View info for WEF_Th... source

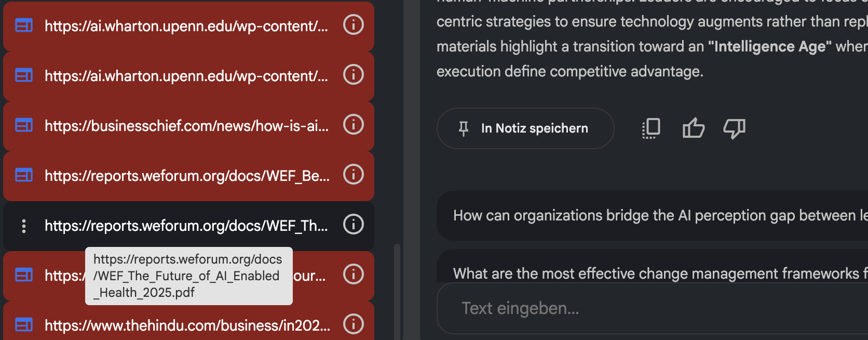(353, 224)
